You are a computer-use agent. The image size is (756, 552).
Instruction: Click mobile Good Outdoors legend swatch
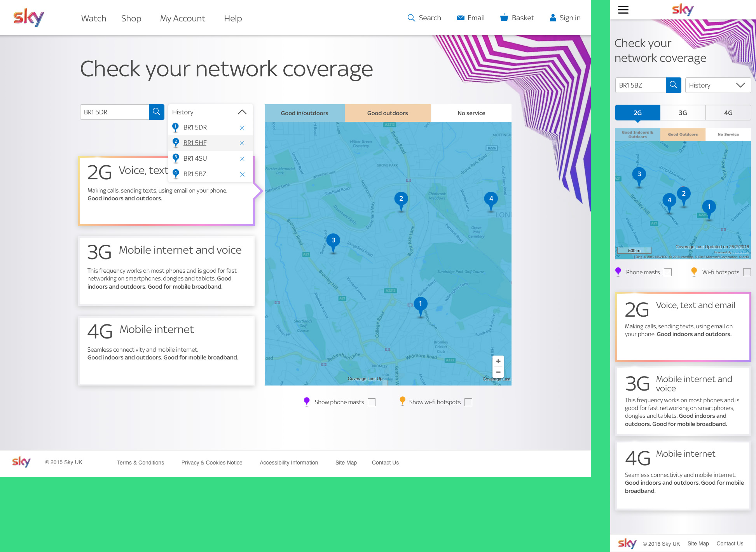[x=683, y=135]
